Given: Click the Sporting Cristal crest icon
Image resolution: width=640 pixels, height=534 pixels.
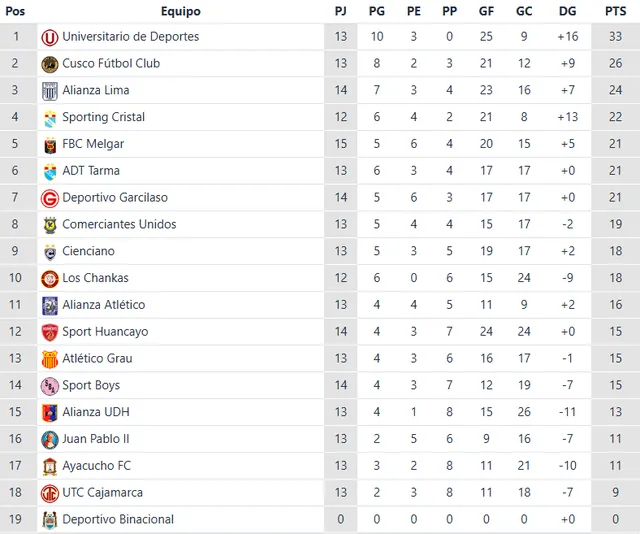Looking at the screenshot, I should (49, 118).
